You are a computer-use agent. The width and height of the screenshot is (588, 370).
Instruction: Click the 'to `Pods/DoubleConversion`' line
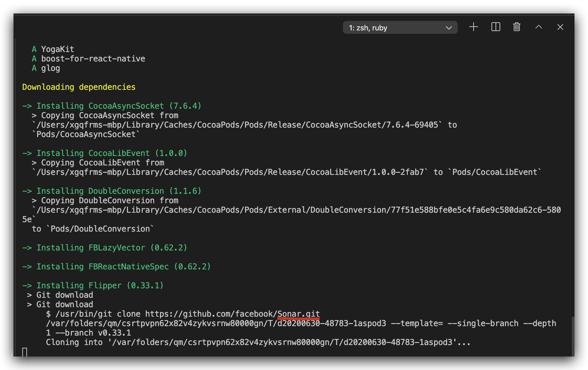point(93,229)
